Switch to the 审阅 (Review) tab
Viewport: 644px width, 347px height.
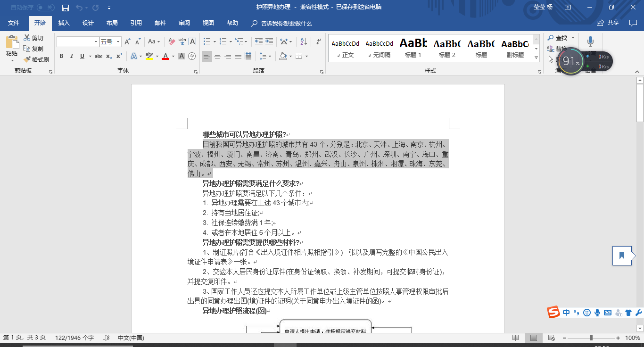(x=184, y=23)
